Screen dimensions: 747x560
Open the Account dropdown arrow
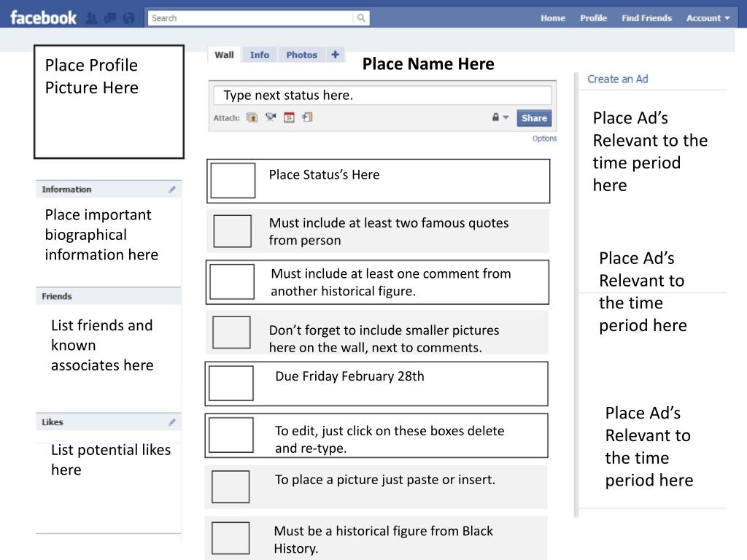[727, 18]
